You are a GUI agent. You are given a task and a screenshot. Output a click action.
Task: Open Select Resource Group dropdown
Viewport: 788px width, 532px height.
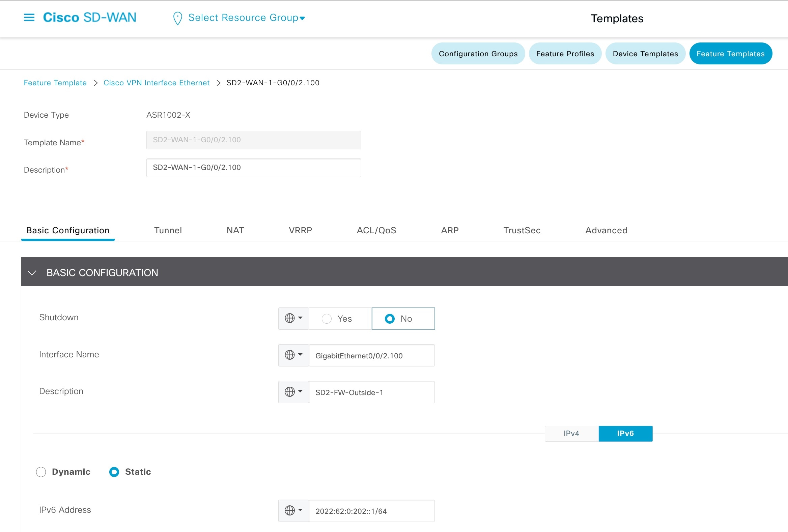(x=247, y=18)
